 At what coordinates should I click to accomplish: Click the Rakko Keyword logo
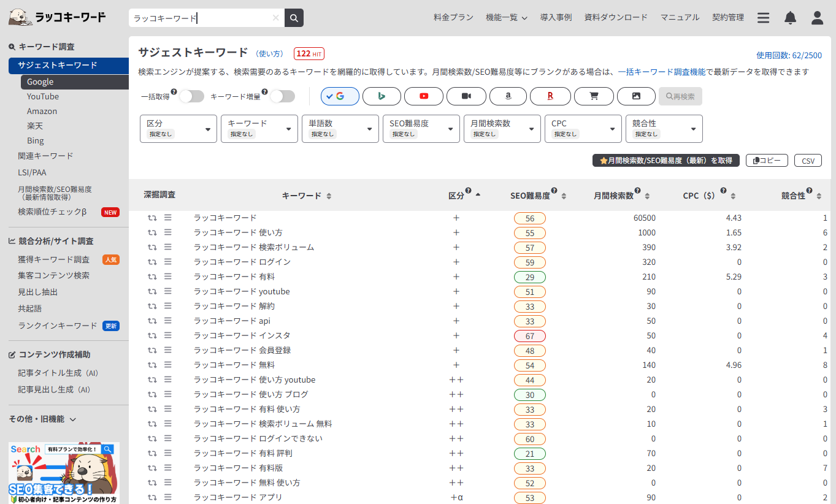[x=57, y=17]
